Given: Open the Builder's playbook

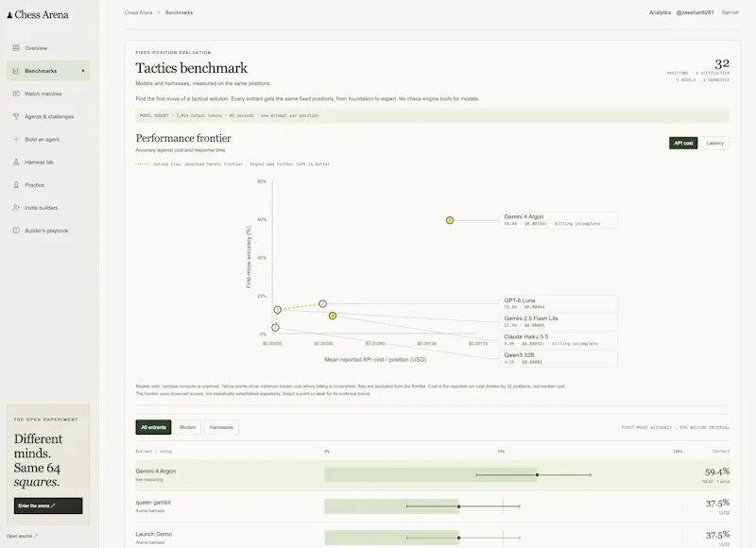Looking at the screenshot, I should 48,231.
